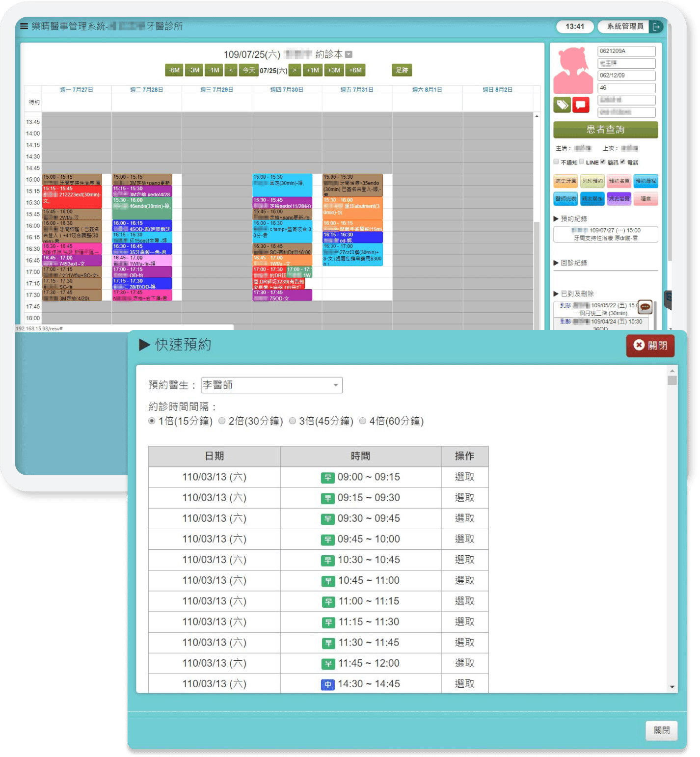Click 選取 for the 09:00 ~ 09:15 slot
This screenshot has height=757, width=700.
point(464,477)
